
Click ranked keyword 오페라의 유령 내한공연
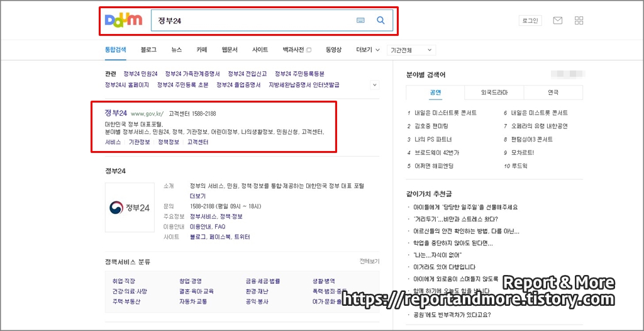point(540,126)
